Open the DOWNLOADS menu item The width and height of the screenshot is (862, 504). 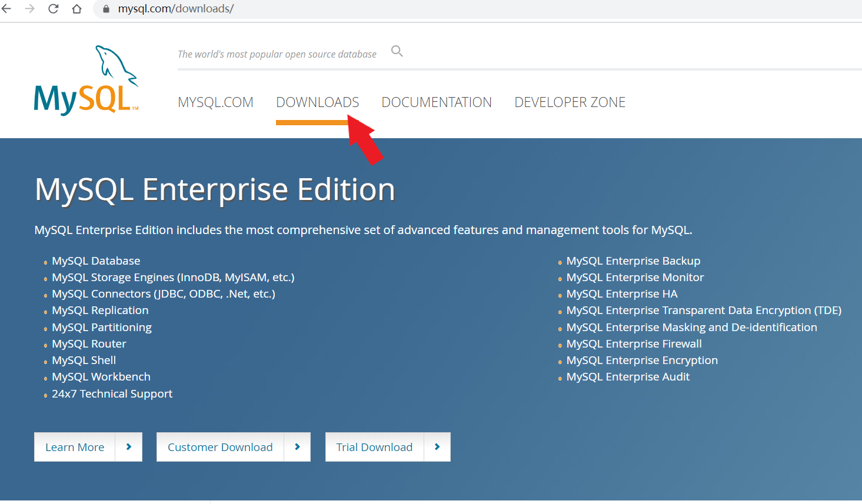coord(317,102)
